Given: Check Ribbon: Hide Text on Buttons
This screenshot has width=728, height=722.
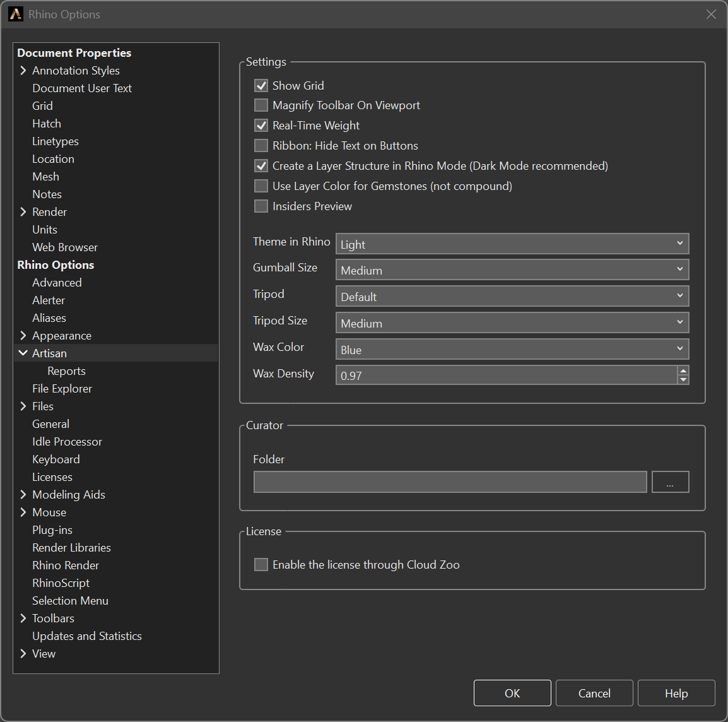Looking at the screenshot, I should [x=261, y=145].
